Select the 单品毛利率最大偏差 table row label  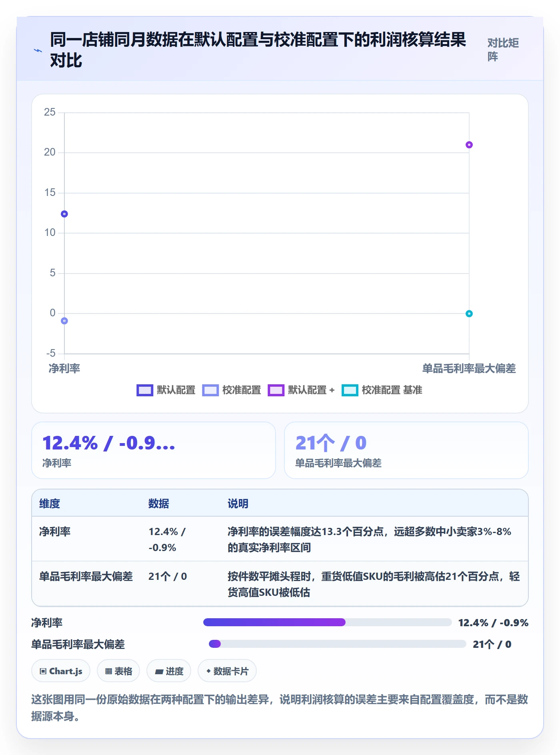tap(86, 576)
